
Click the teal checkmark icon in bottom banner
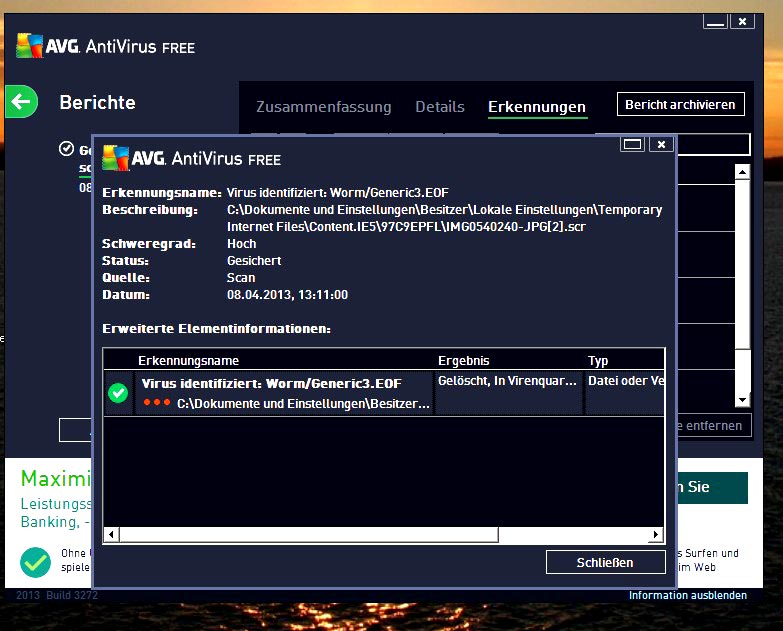click(35, 562)
